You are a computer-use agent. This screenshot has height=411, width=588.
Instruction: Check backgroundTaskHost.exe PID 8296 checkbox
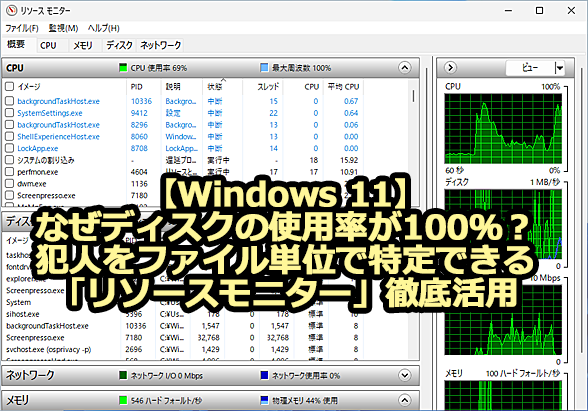(10, 124)
